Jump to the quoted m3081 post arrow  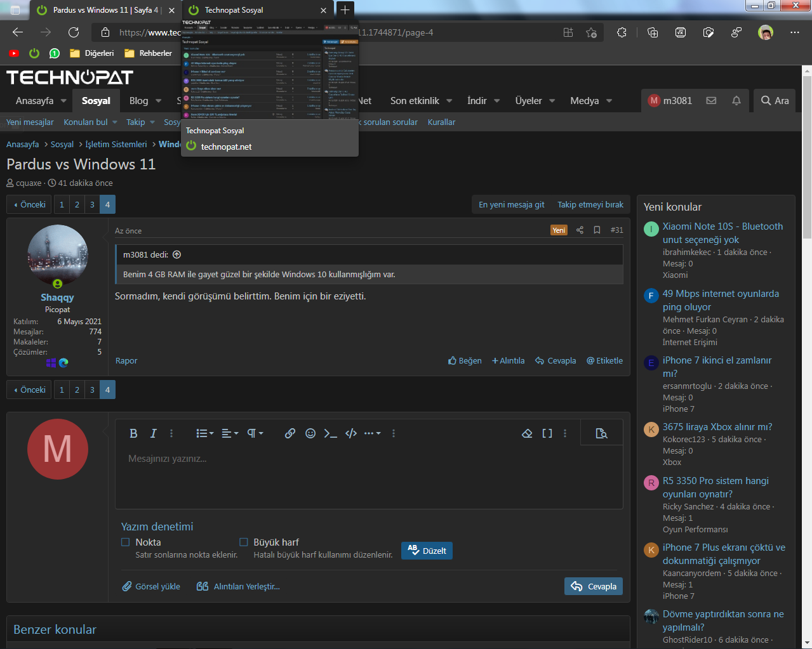tap(177, 254)
